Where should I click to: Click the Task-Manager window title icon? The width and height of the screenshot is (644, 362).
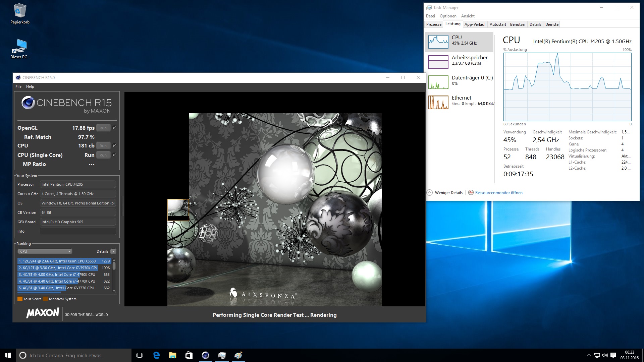[429, 7]
